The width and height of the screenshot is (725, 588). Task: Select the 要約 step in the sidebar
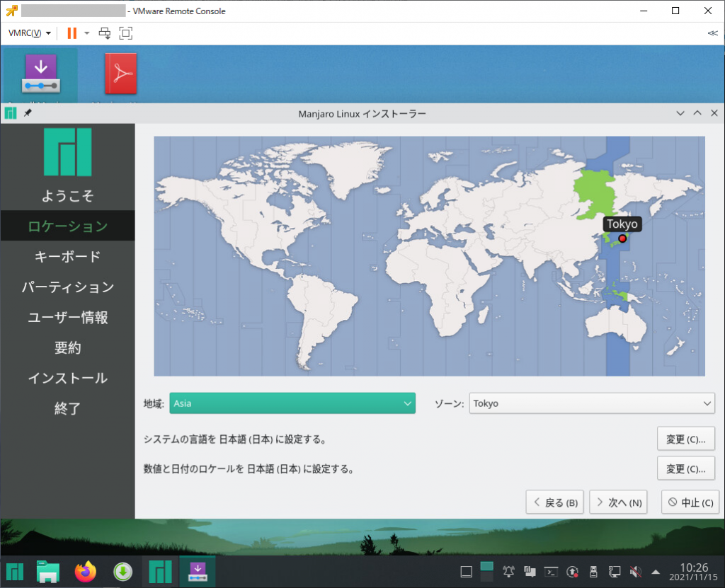tap(67, 347)
